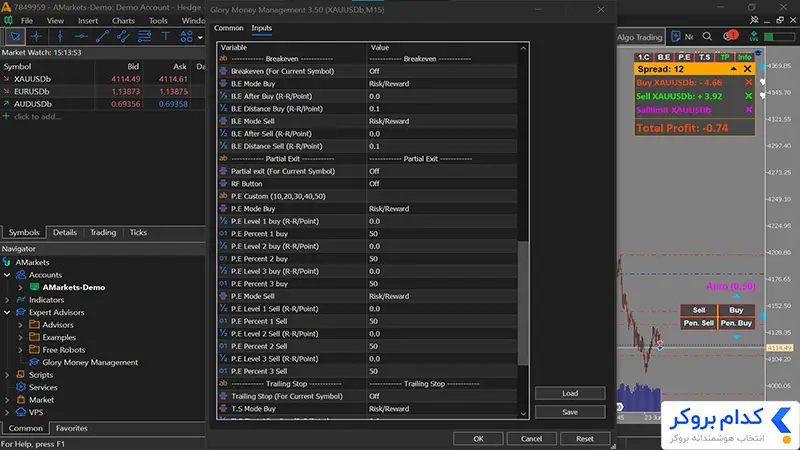The height and width of the screenshot is (450, 800).
Task: Select the crosshair cursor tool
Action: pyautogui.click(x=36, y=37)
